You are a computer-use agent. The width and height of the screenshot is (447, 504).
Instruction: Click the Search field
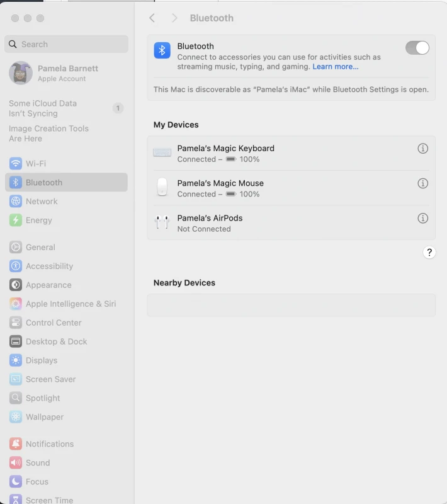[66, 44]
